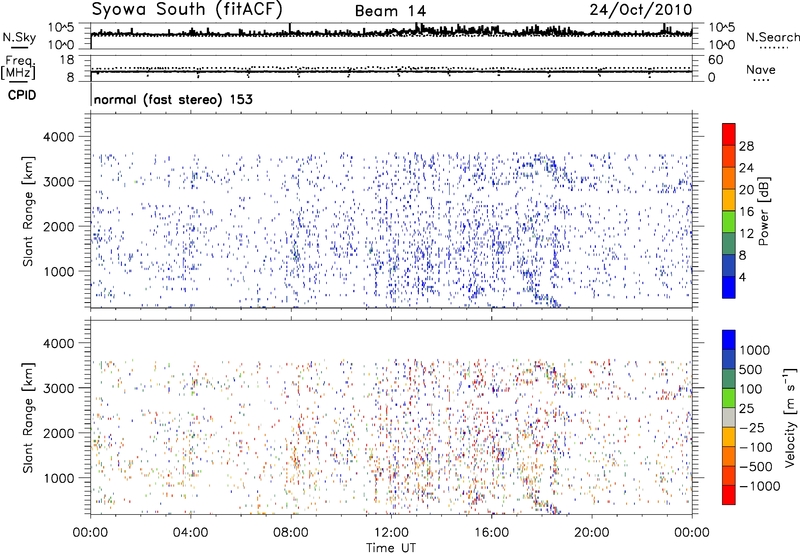The image size is (800, 554).
Task: Click the 'CPID' row label
Action: click(22, 95)
